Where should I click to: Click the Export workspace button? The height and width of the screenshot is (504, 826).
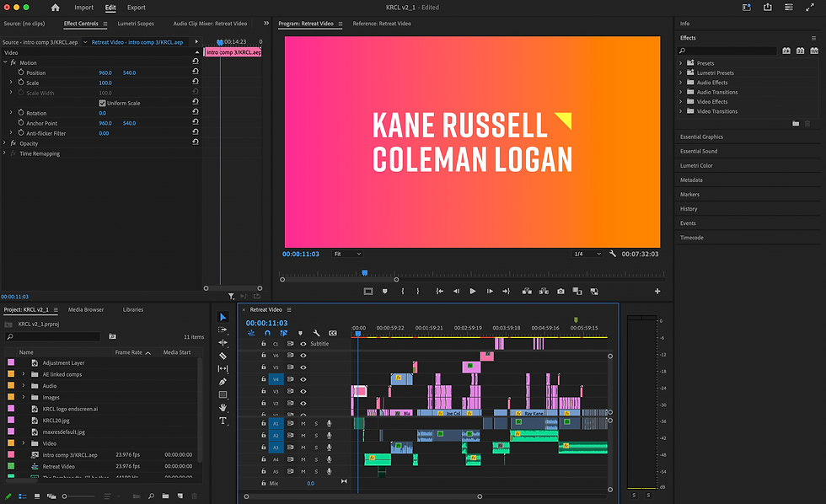coord(136,8)
